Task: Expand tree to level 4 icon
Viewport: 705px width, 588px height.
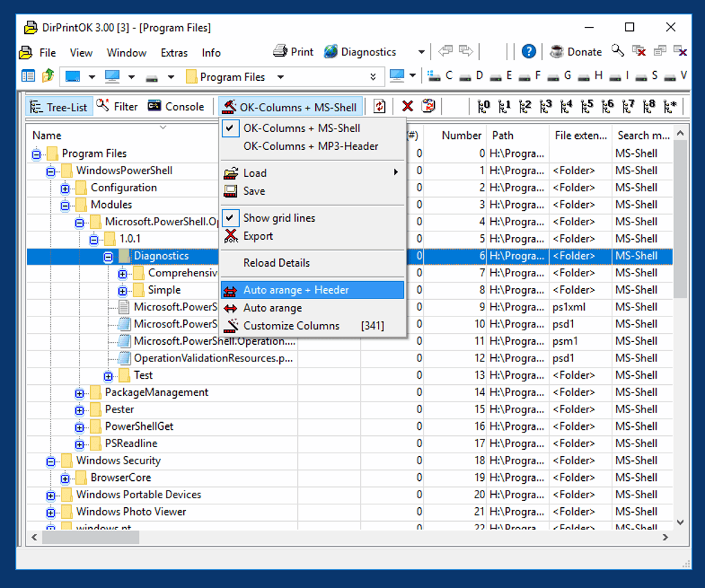Action: [x=566, y=106]
